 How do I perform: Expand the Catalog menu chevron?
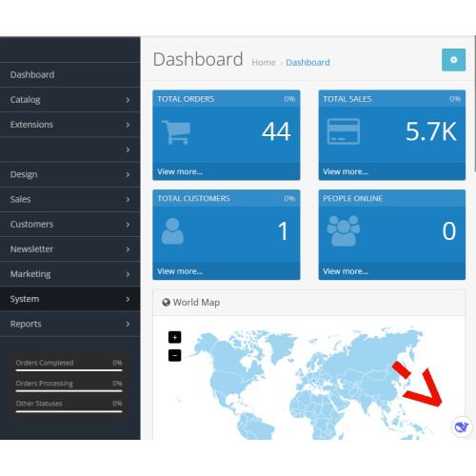pyautogui.click(x=128, y=100)
